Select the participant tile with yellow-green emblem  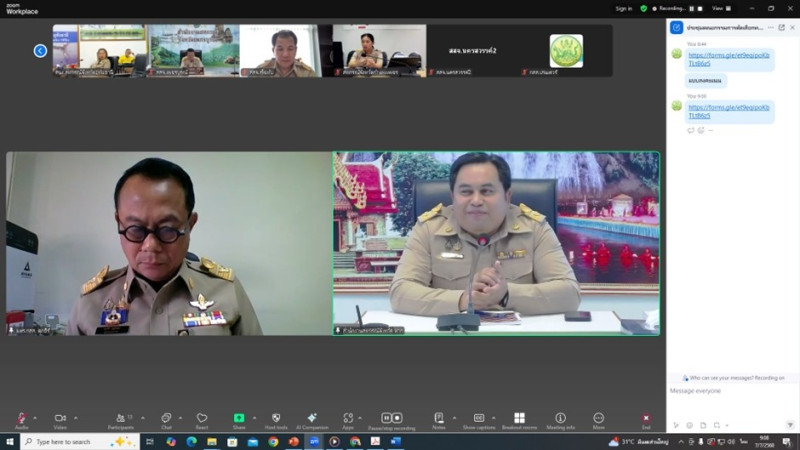point(566,51)
